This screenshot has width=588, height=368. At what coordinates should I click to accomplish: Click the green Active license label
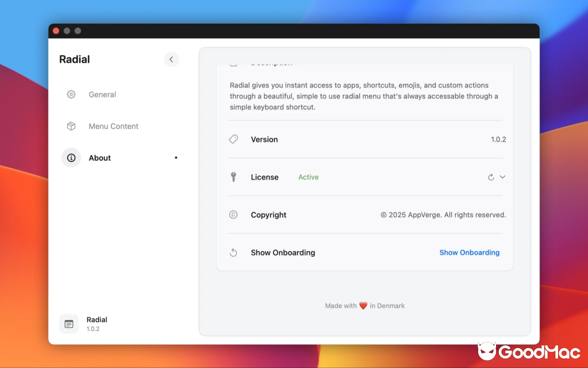click(x=308, y=177)
